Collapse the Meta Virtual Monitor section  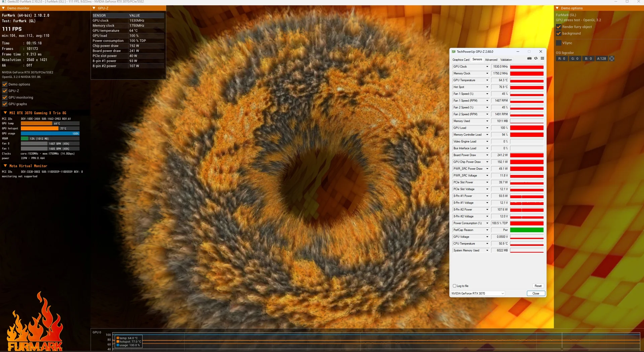pyautogui.click(x=5, y=166)
